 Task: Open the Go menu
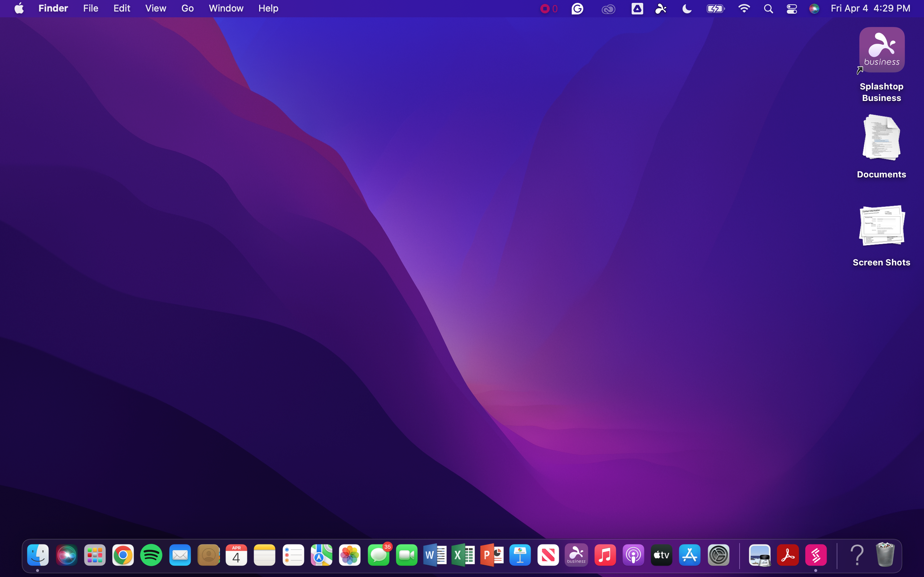187,8
